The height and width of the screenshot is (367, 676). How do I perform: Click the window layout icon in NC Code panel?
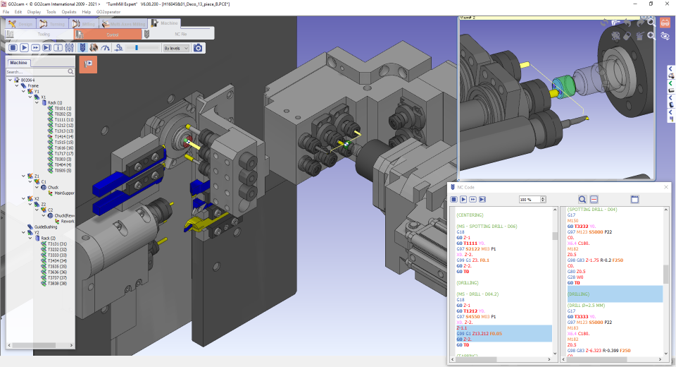635,199
